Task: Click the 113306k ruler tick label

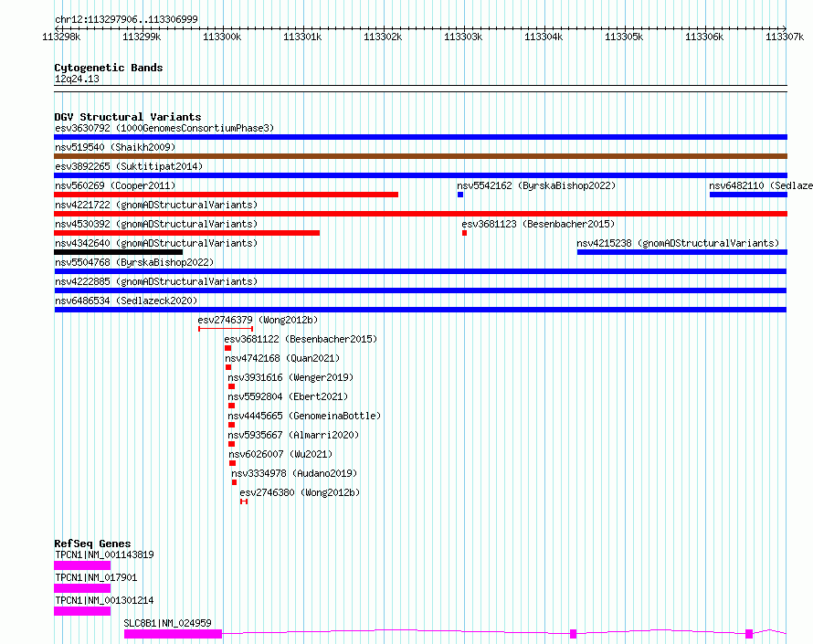Action: click(704, 37)
